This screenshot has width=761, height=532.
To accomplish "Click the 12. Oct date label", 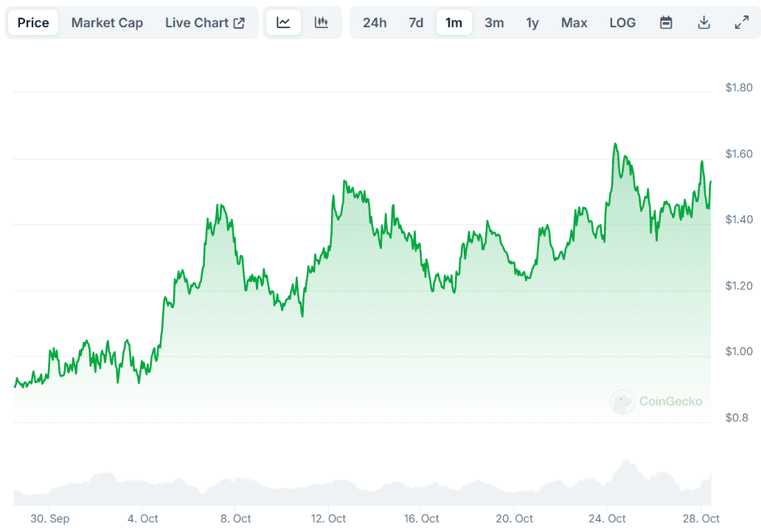I will click(x=327, y=519).
